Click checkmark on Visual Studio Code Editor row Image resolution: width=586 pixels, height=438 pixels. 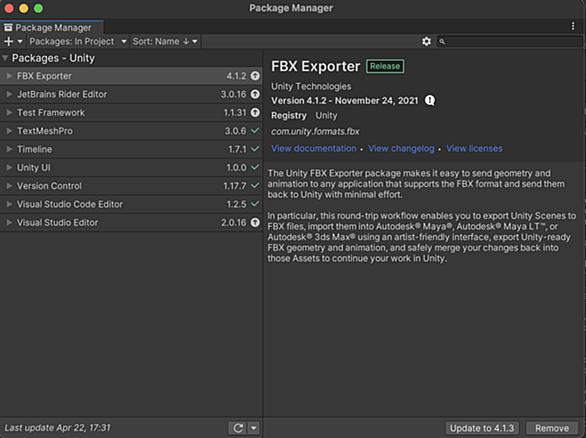(255, 204)
